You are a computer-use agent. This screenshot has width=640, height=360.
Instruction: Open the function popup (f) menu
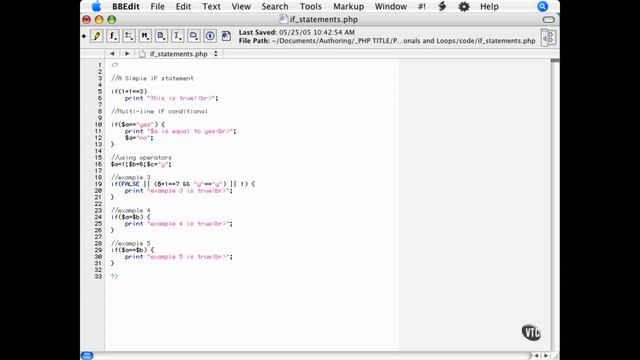pyautogui.click(x=113, y=36)
